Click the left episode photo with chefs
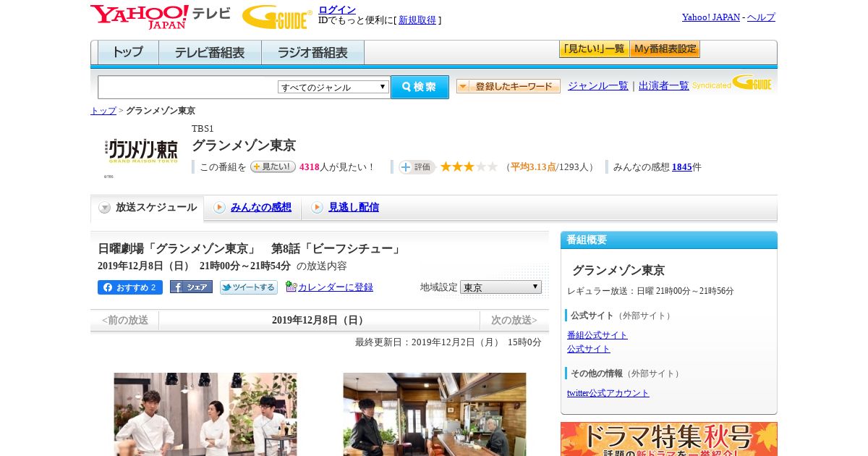 click(x=205, y=414)
